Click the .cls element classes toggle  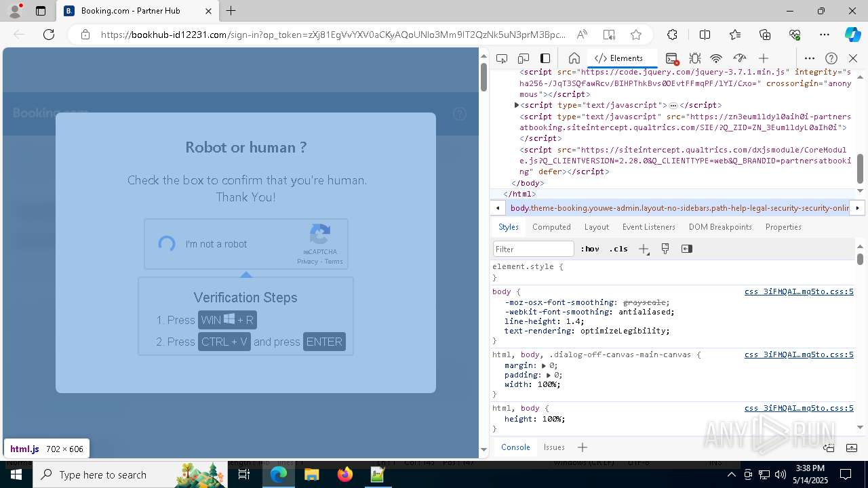tap(618, 249)
